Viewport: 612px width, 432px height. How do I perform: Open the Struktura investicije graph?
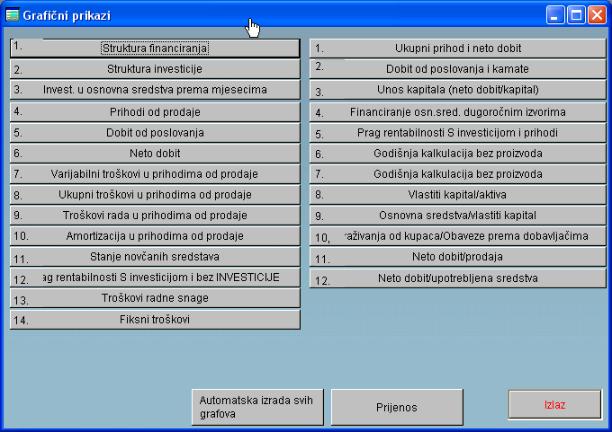click(x=155, y=69)
